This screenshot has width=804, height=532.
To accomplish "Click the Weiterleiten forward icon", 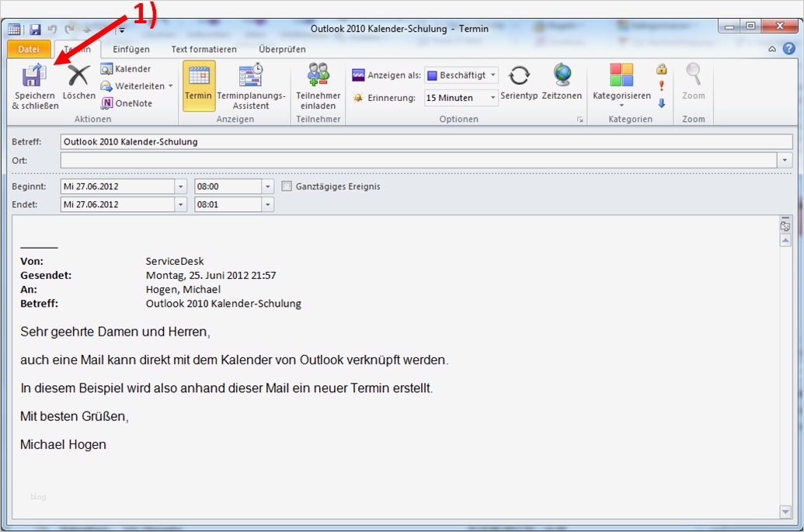I will [x=106, y=86].
